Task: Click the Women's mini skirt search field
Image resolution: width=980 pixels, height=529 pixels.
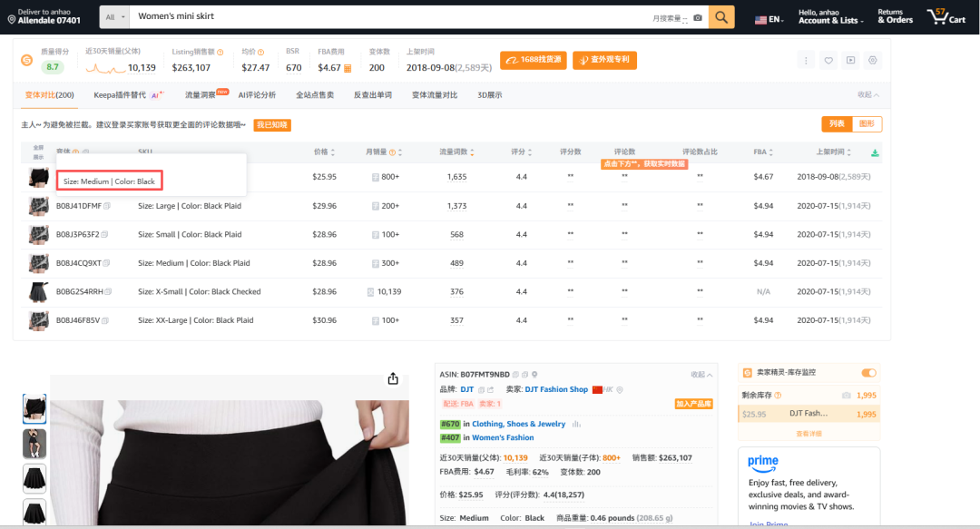Action: click(x=390, y=17)
